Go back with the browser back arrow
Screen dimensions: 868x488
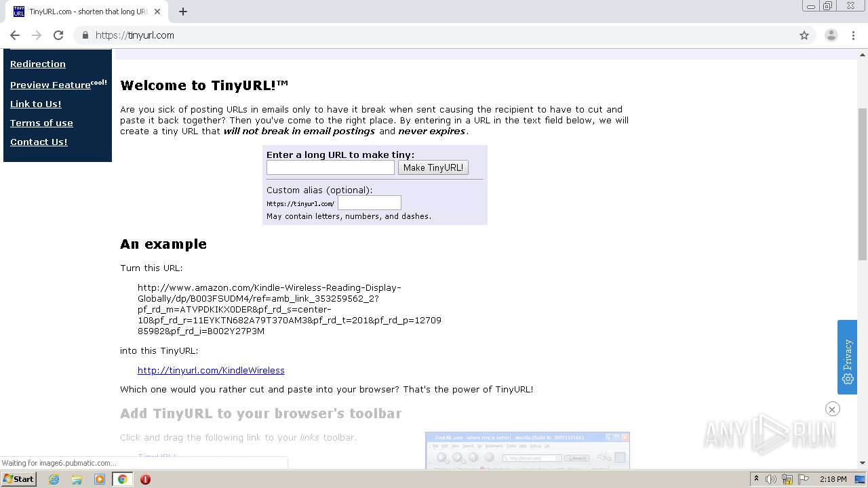[x=15, y=35]
